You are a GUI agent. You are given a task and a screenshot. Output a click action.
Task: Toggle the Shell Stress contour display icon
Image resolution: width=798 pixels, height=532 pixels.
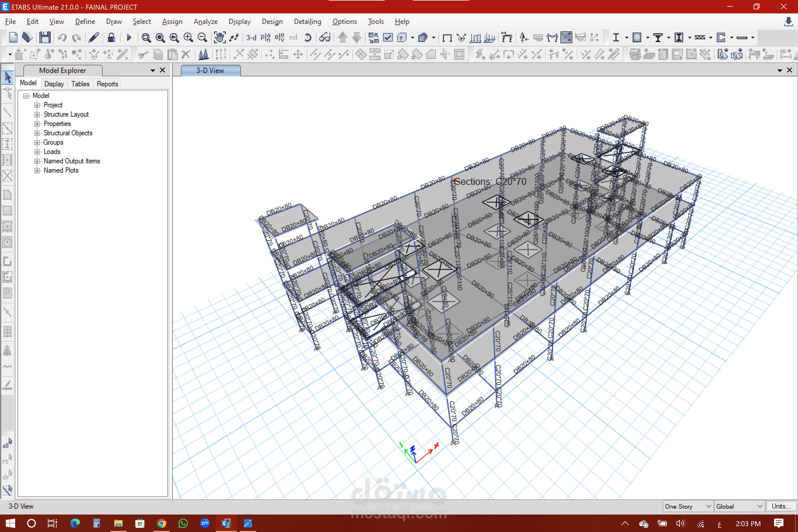566,37
